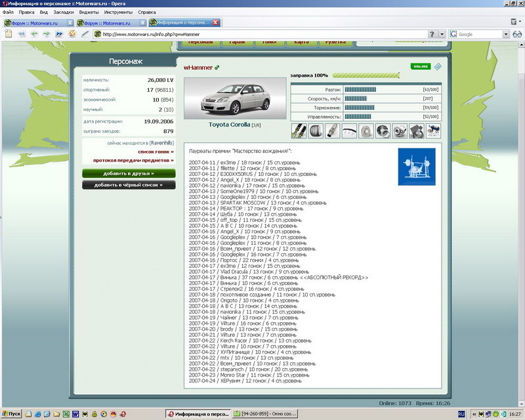This screenshot has height=420, width=525.
Task: Click the АБСОЛЮТНЫЙ РЕКОРД entry by Винька
Action: click(x=278, y=278)
